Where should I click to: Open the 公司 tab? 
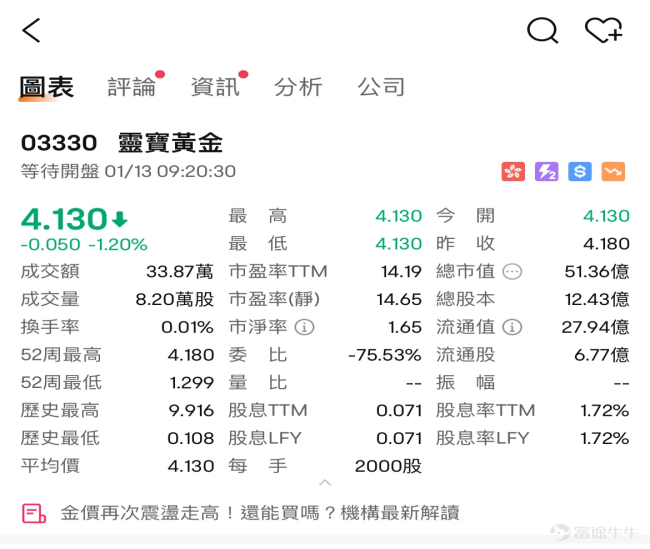coord(381,87)
